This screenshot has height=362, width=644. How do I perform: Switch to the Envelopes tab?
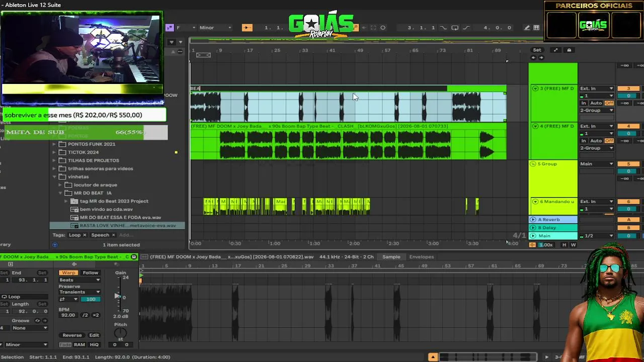[x=421, y=257]
